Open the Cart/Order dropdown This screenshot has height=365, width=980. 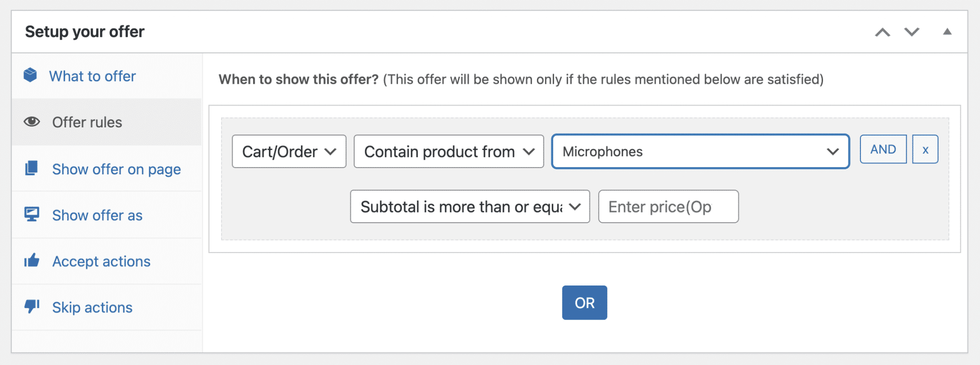click(289, 151)
